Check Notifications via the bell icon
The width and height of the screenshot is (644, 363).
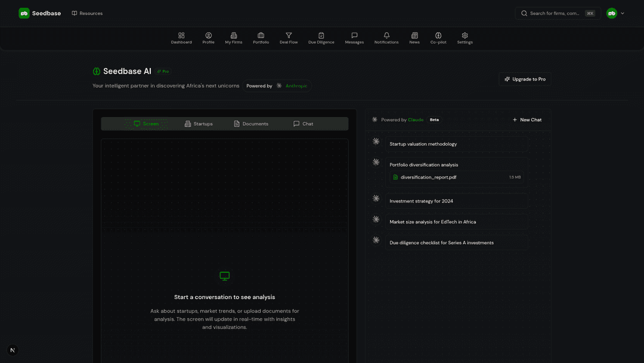[386, 38]
